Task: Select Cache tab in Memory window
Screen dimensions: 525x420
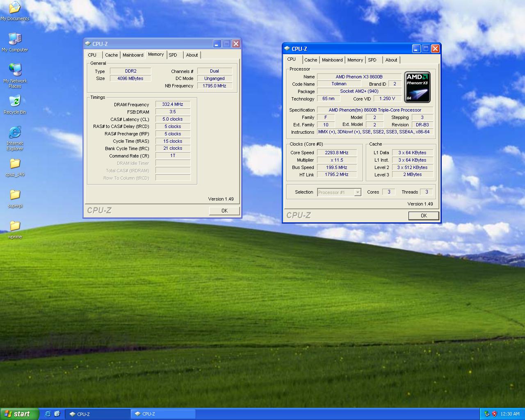Action: pos(111,55)
